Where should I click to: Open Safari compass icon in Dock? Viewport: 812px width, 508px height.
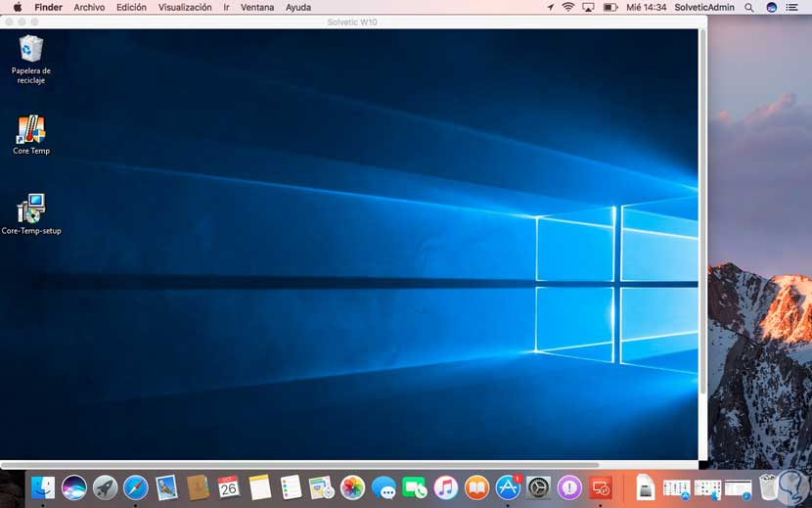click(x=136, y=487)
